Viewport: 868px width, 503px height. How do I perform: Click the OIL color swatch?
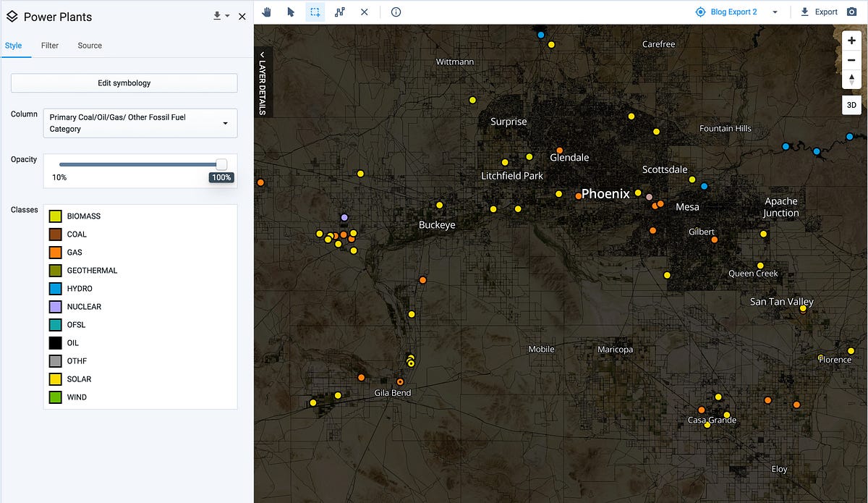pyautogui.click(x=55, y=342)
